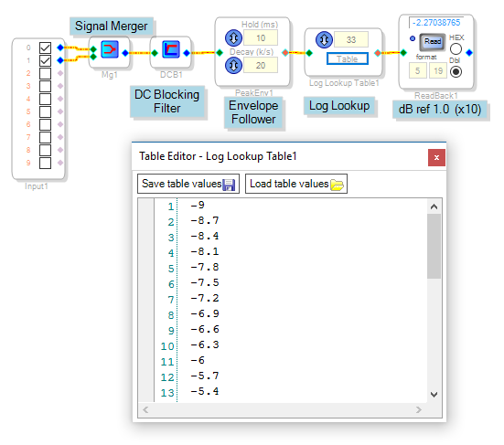Click the horizontal scrollbar right arrow
The height and width of the screenshot is (445, 504).
419,409
